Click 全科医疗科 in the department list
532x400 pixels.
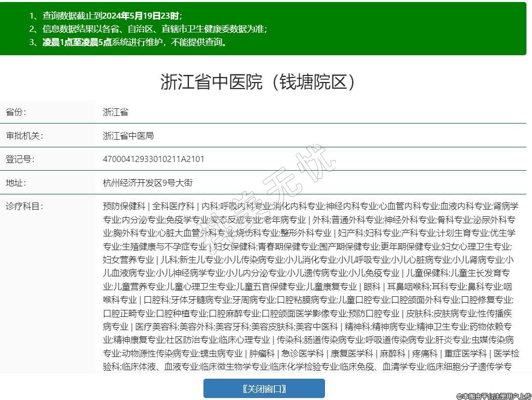click(173, 206)
